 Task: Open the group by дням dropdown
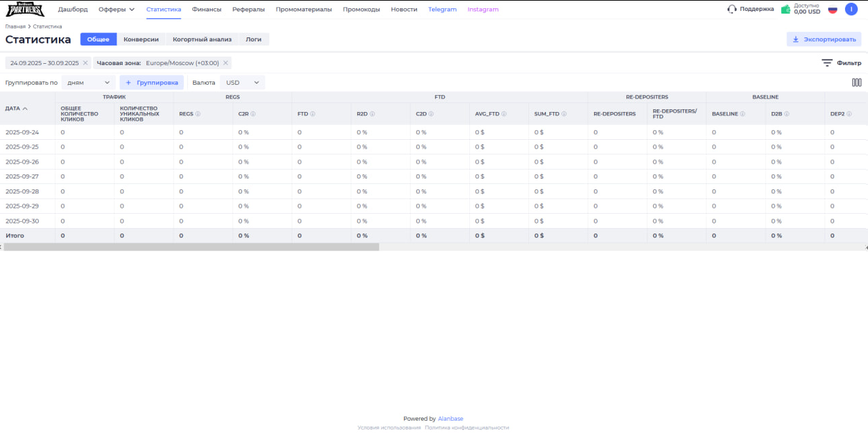point(88,83)
